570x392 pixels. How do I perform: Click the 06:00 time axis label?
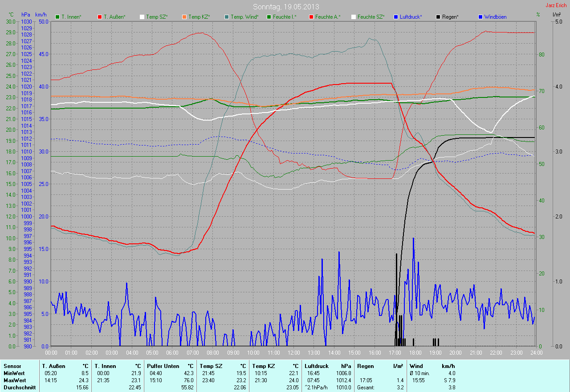click(x=172, y=353)
